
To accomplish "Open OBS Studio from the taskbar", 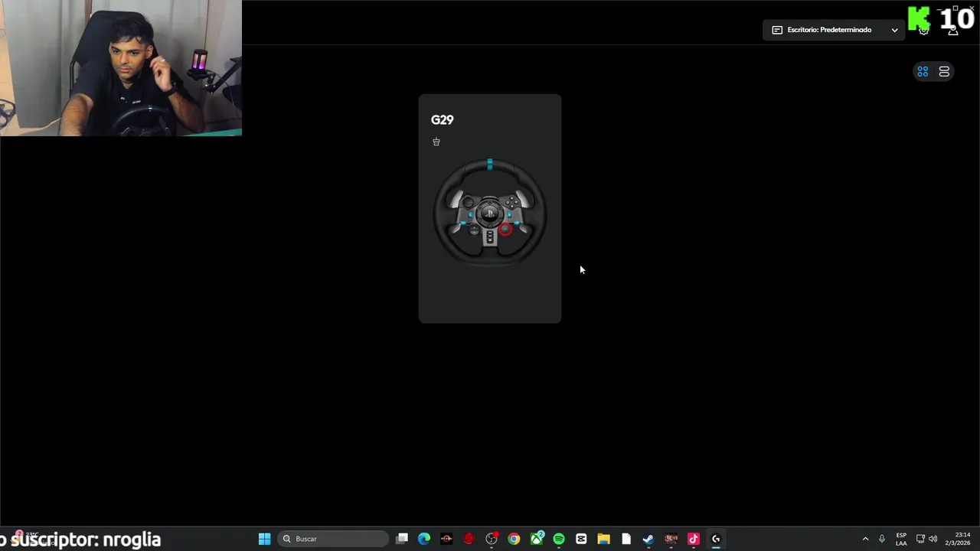I will click(x=492, y=539).
